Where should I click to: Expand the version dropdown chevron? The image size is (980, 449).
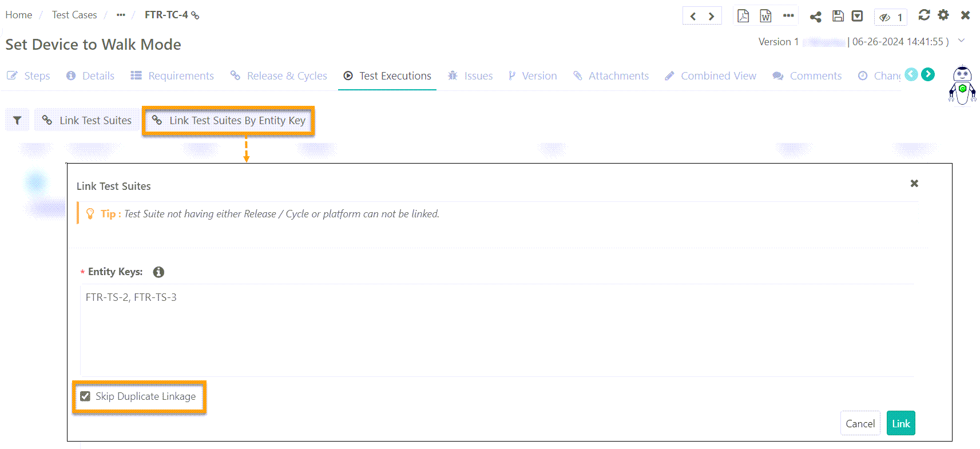[962, 41]
